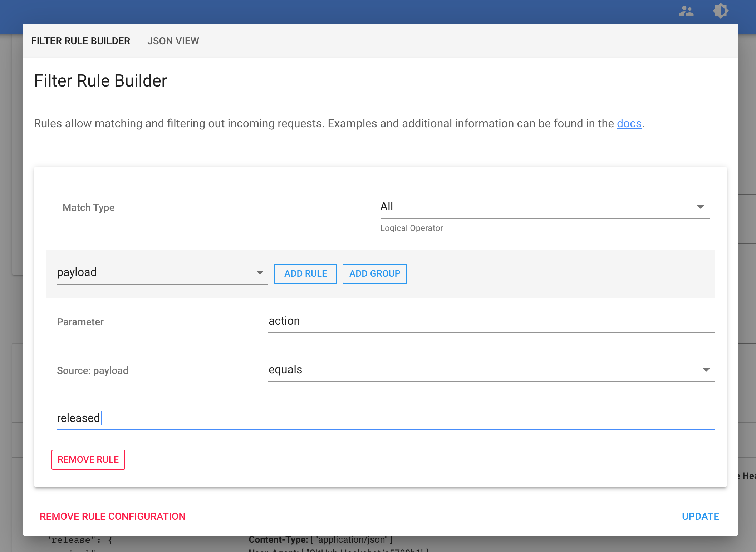
Task: Click UPDATE to save the filter rules
Action: point(700,516)
